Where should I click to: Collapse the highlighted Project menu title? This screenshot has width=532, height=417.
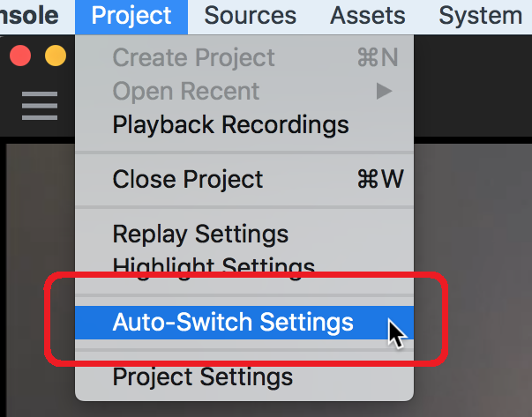pyautogui.click(x=131, y=16)
